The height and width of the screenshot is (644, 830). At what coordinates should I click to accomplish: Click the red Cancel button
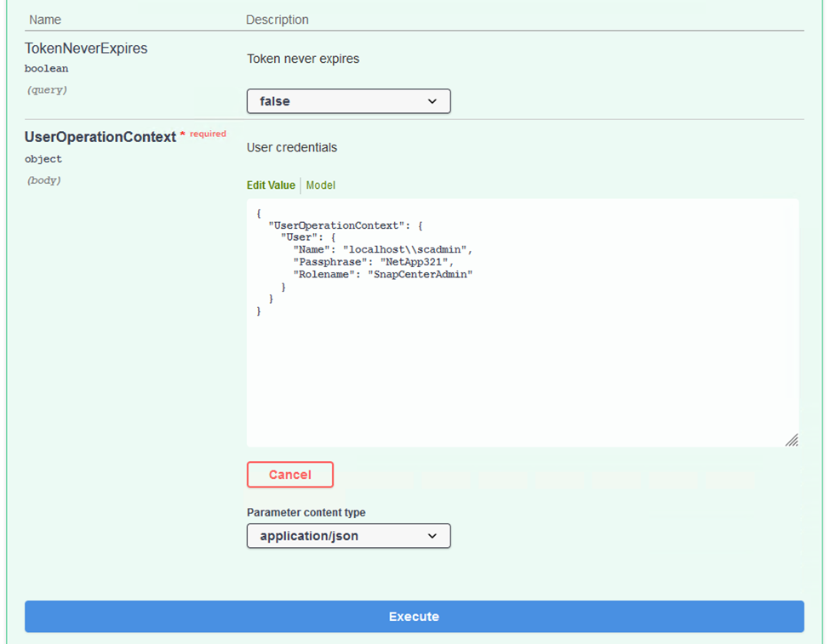(289, 475)
